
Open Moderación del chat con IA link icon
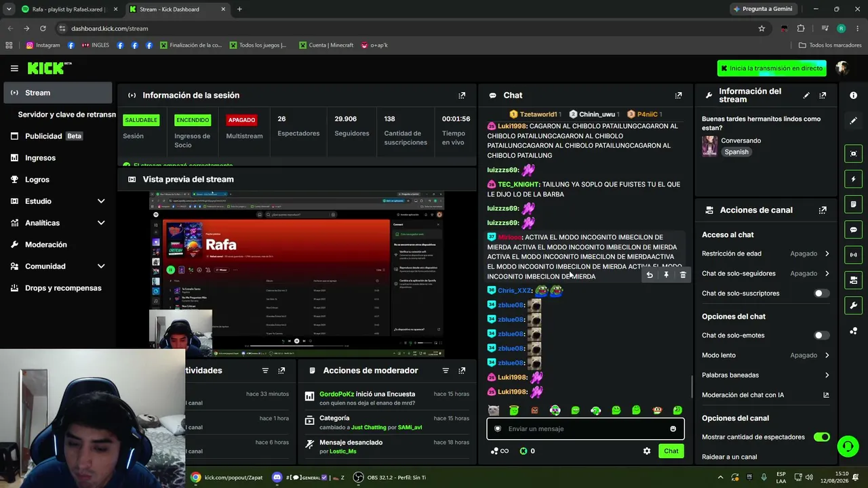point(826,395)
